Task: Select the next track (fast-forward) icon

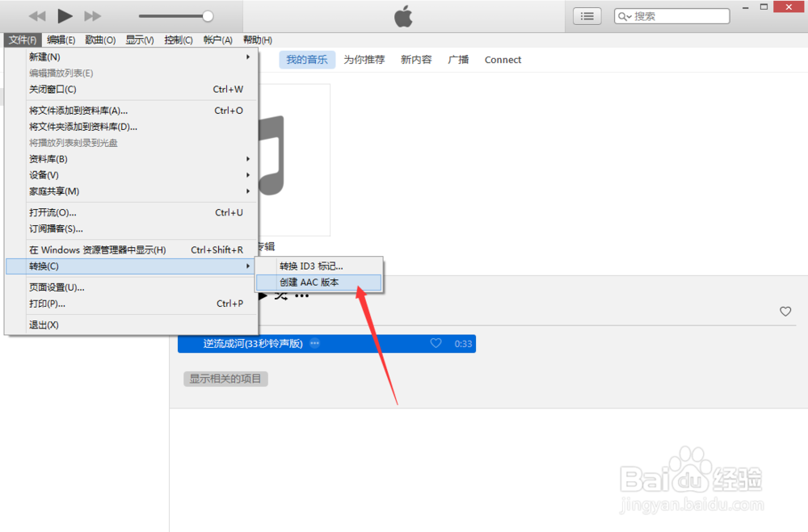Action: click(x=91, y=15)
